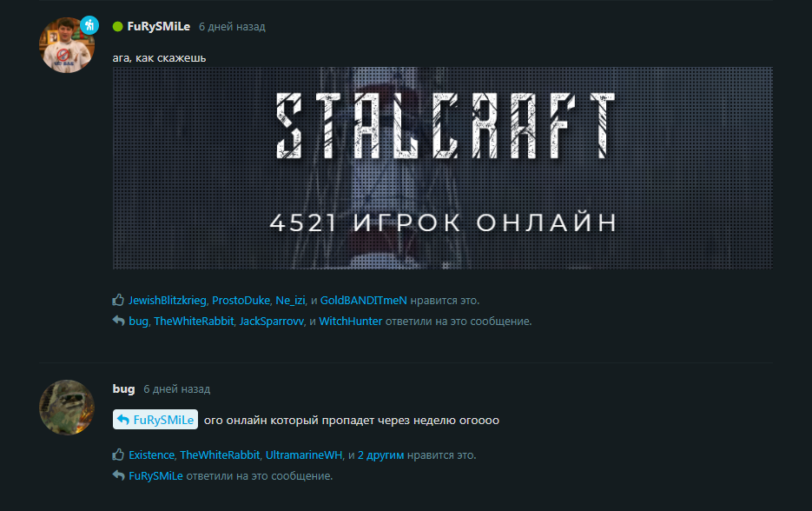This screenshot has width=812, height=511.
Task: Click the '6 дней назад' timestamp on bug's post
Action: pyautogui.click(x=176, y=389)
